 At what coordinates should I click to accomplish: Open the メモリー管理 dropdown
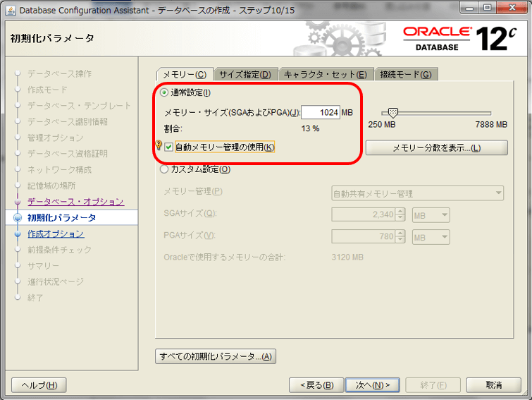click(x=417, y=193)
